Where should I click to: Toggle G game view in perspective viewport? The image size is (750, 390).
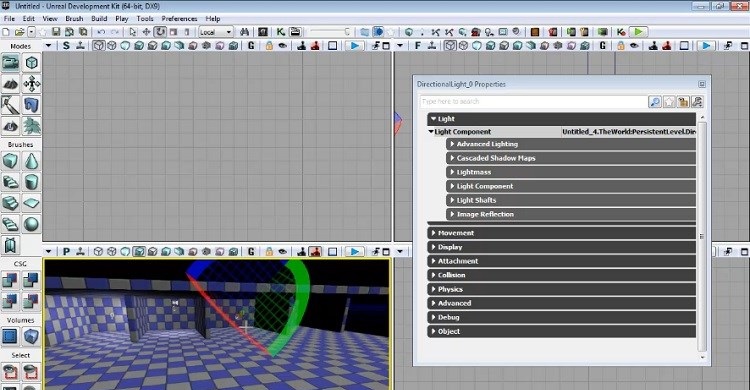point(251,252)
